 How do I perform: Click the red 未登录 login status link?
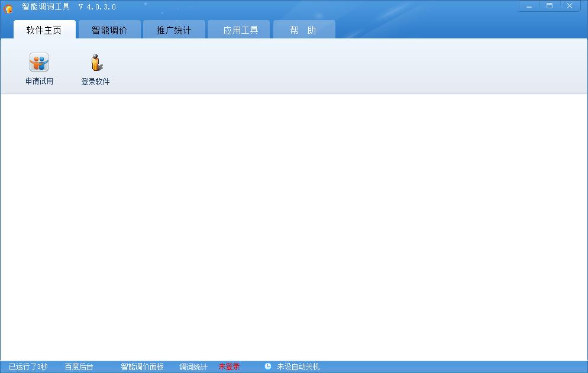coord(229,366)
